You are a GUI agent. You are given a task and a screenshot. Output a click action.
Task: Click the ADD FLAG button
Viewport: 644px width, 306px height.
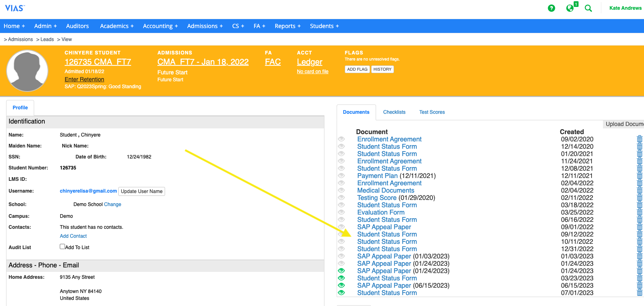pos(357,69)
